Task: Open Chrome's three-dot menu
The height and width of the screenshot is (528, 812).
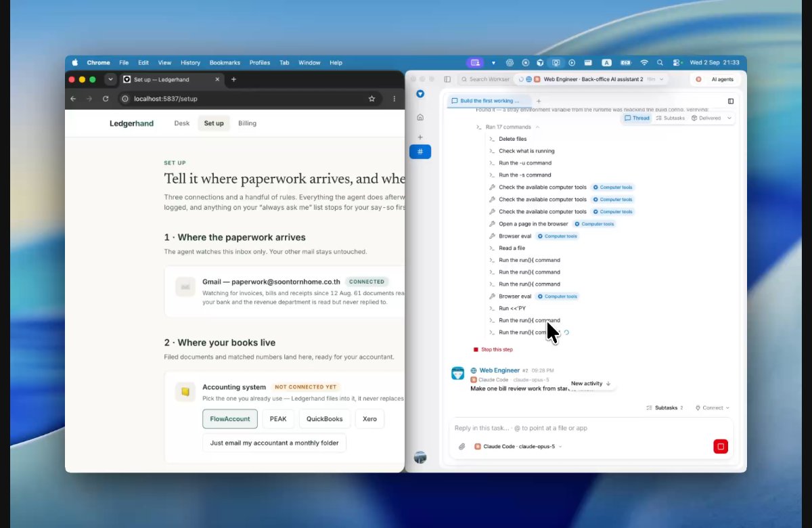Action: [x=394, y=99]
